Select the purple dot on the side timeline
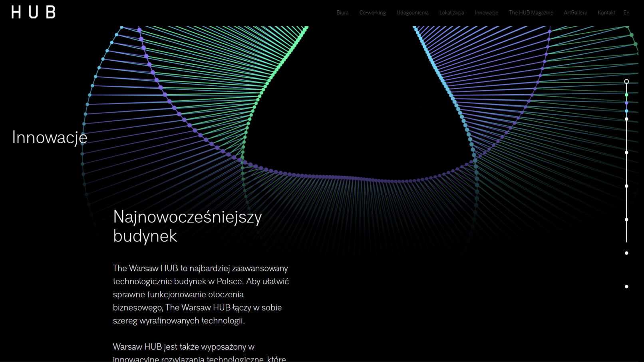Viewport: 644px width, 362px height. [626, 103]
